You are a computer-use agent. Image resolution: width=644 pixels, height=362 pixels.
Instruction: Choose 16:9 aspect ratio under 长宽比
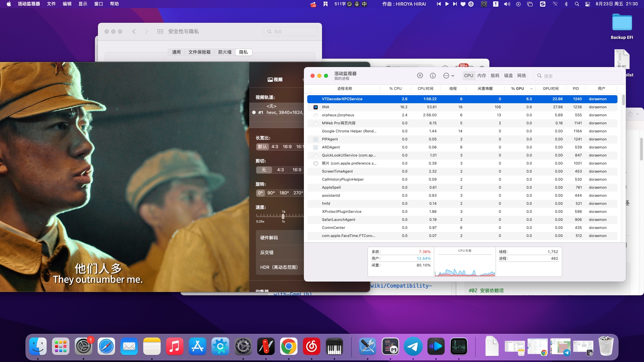pos(287,146)
